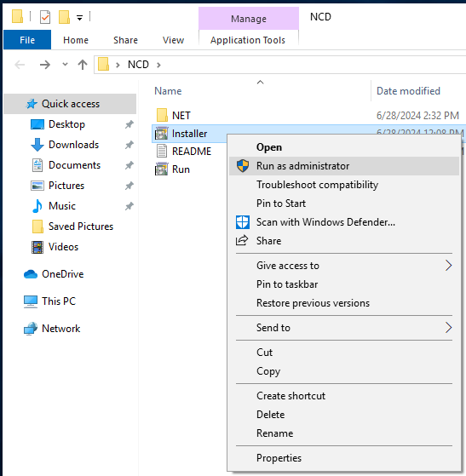Sort by the Date modified column header
The image size is (466, 476).
[x=408, y=91]
